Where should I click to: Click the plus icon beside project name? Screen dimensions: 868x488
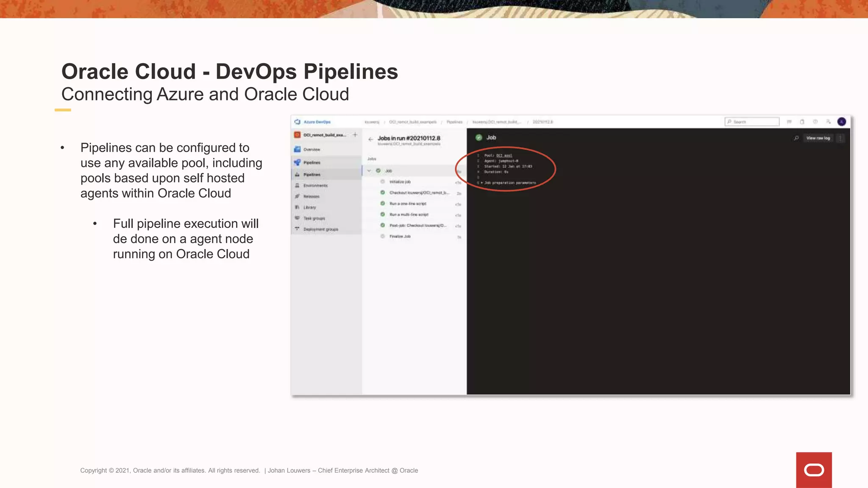point(355,135)
